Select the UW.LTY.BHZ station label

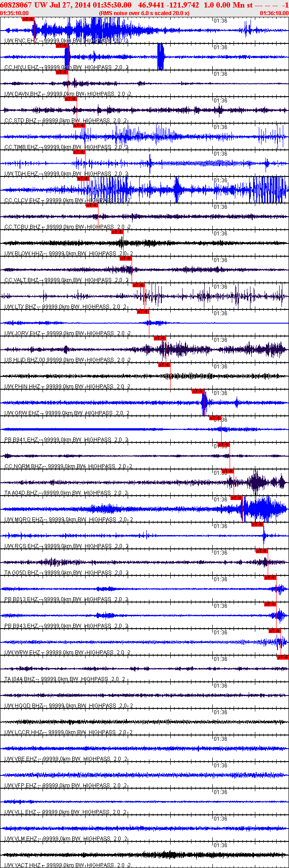(20, 306)
